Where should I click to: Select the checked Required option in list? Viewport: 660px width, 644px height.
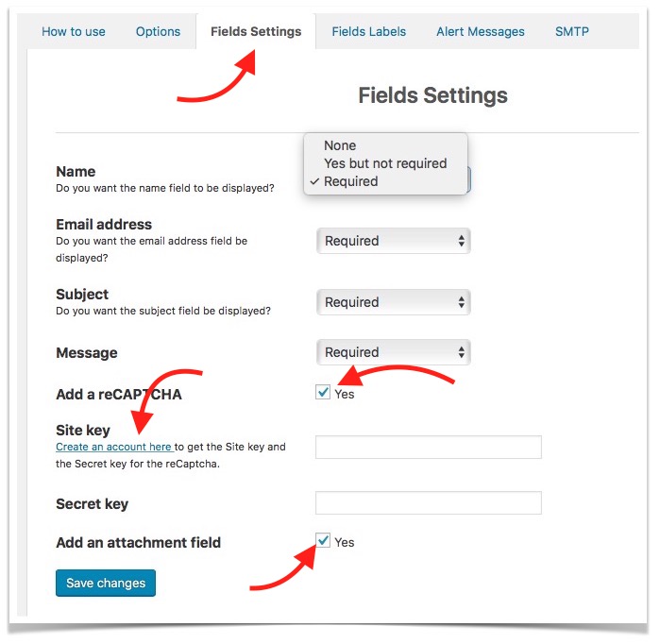click(350, 181)
